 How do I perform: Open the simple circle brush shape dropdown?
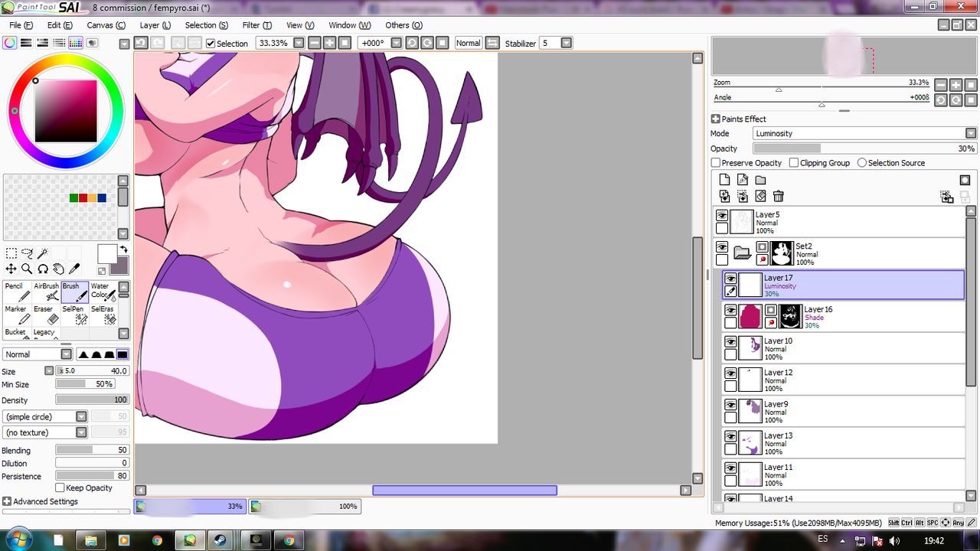click(x=81, y=416)
